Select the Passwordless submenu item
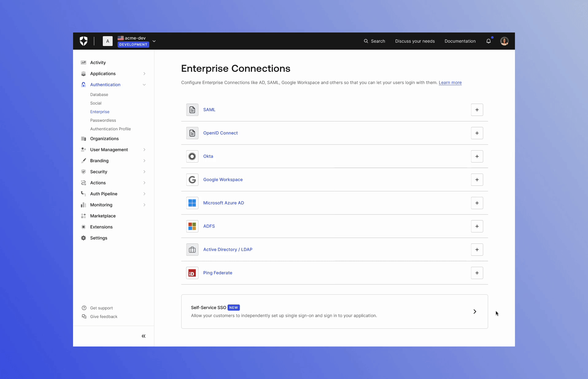 (x=103, y=120)
